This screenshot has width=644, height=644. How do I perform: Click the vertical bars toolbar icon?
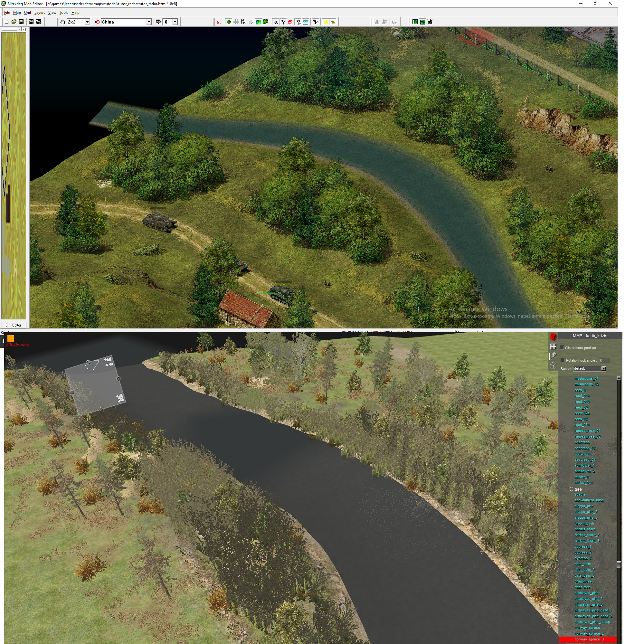pos(251,22)
